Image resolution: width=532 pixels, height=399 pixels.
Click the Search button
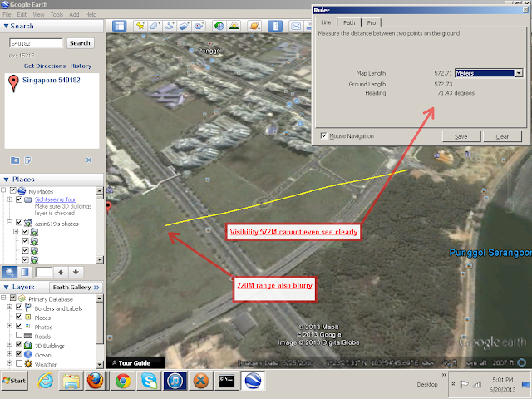(x=80, y=43)
